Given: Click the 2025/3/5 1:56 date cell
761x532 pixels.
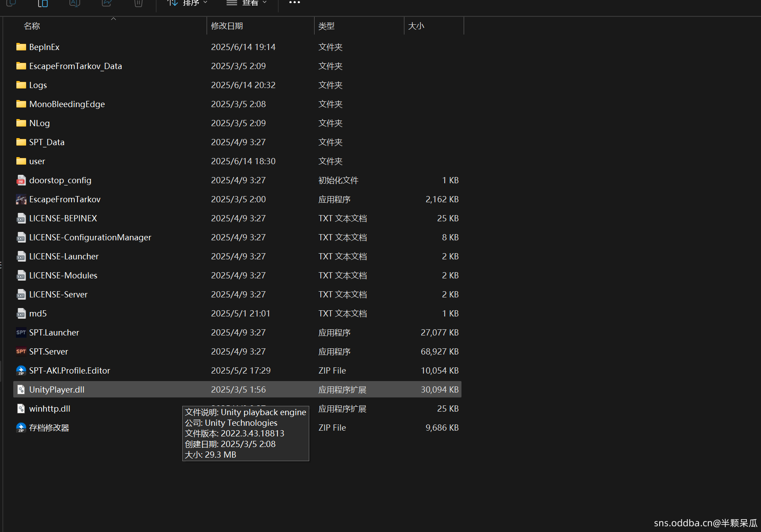Looking at the screenshot, I should click(238, 389).
